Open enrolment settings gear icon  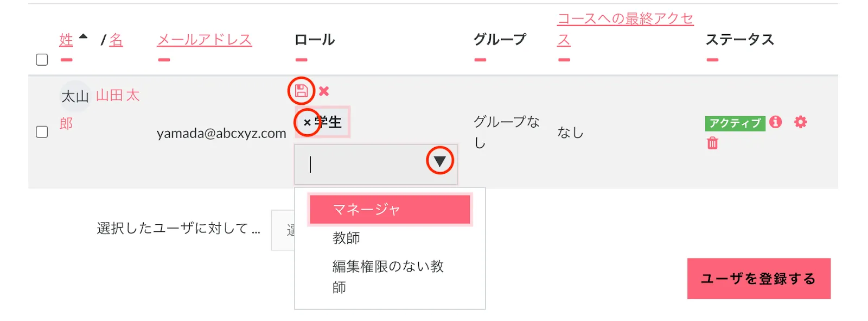tap(800, 122)
